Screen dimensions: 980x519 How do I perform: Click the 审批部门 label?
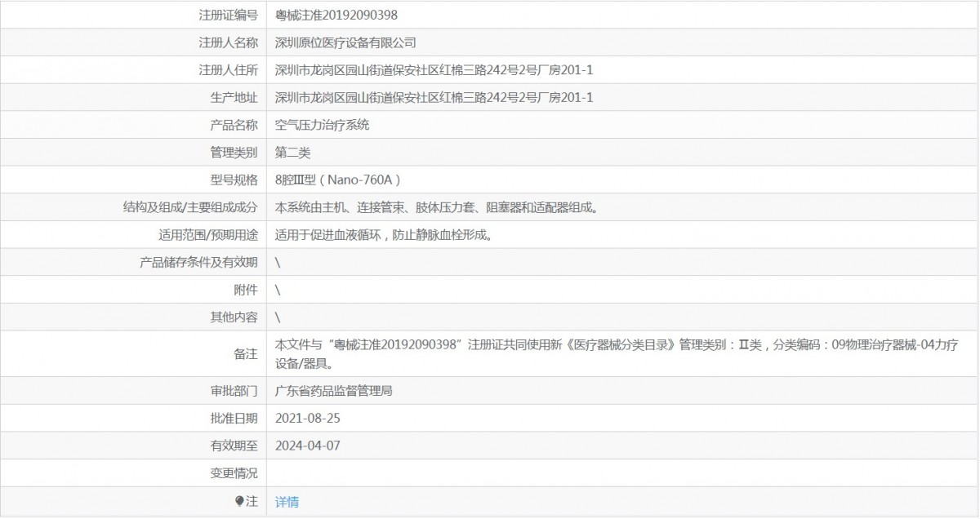[x=234, y=391]
